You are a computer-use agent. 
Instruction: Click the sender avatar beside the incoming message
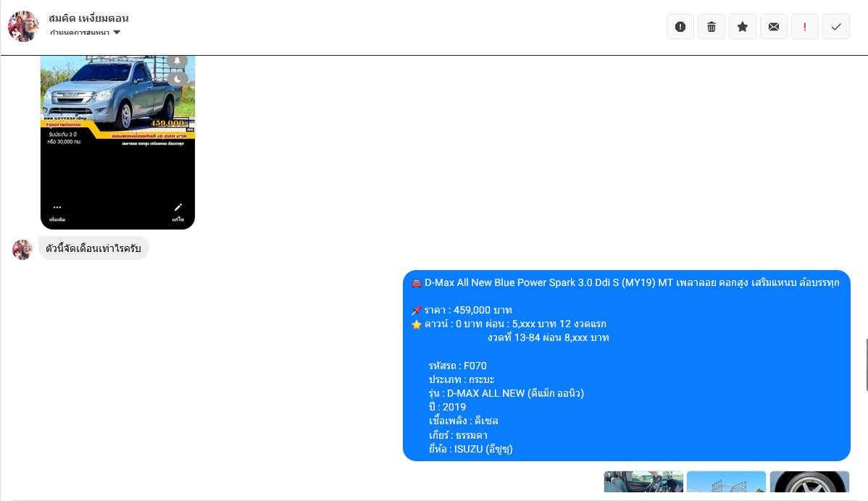click(x=22, y=249)
